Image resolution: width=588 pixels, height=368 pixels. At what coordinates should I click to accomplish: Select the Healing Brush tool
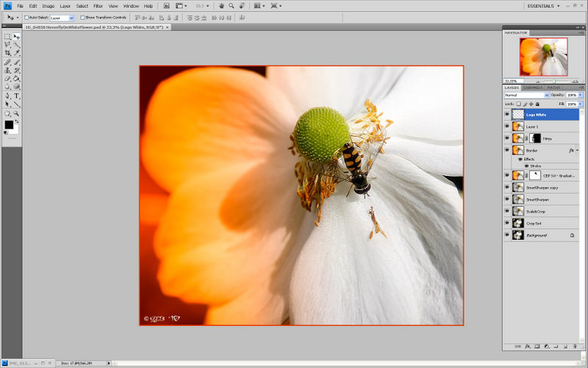coord(7,63)
